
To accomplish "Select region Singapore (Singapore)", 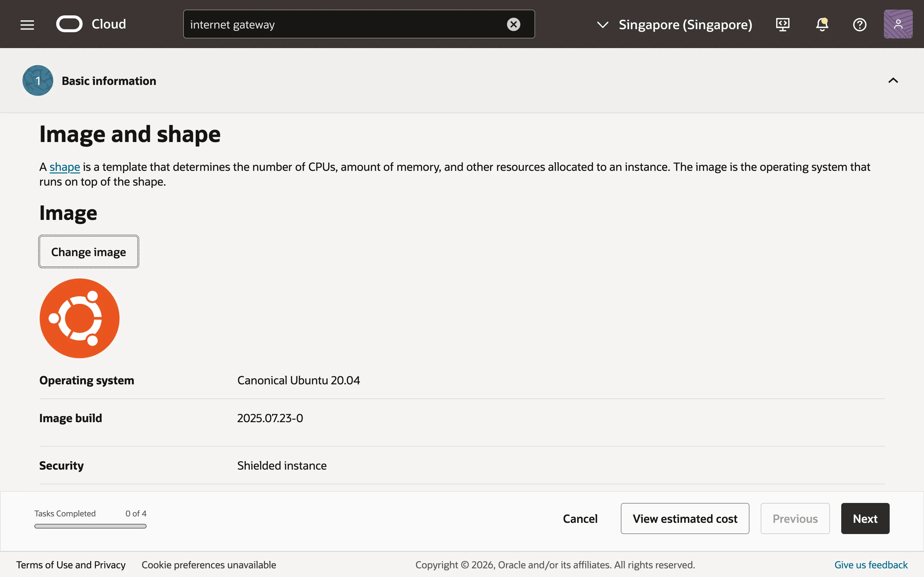I will tap(685, 24).
